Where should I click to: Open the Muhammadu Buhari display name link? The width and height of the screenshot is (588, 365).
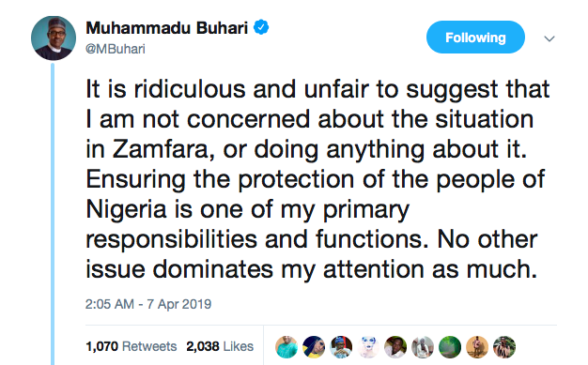167,28
